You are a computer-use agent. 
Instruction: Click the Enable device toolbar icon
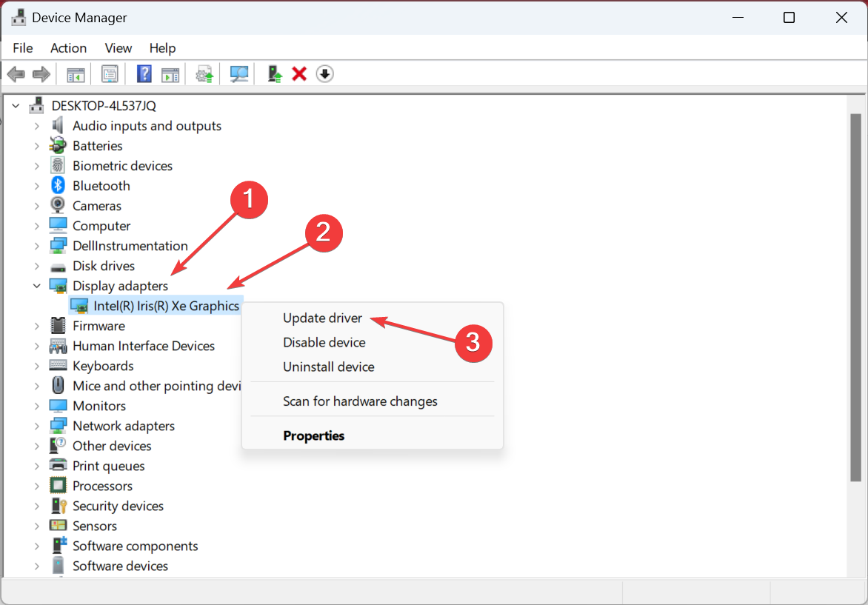(x=274, y=73)
